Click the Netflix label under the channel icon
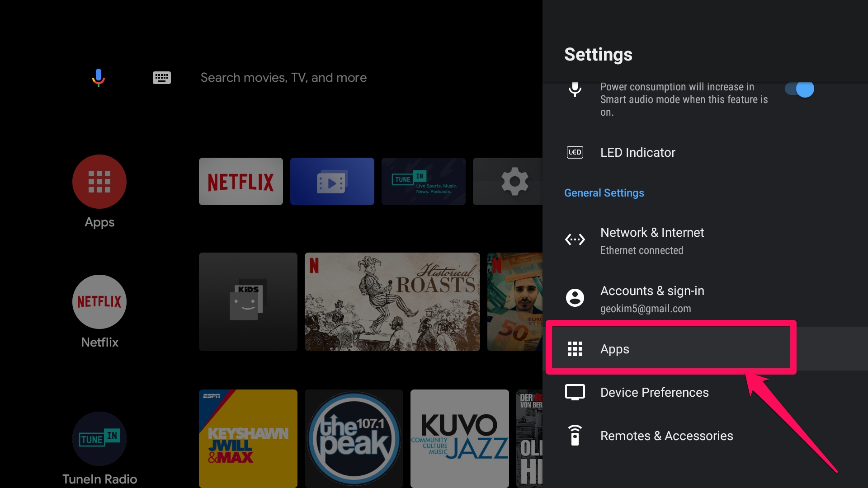This screenshot has height=488, width=868. (x=99, y=342)
